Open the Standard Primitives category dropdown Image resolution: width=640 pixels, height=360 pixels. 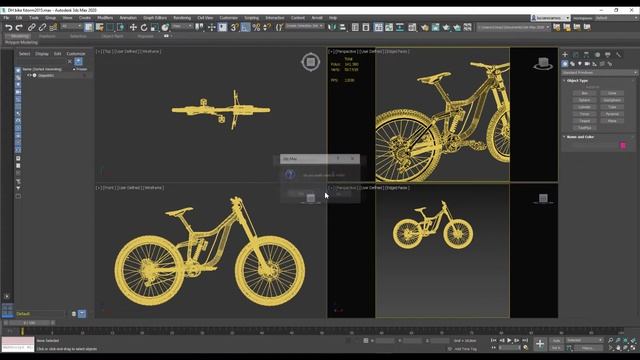(599, 73)
